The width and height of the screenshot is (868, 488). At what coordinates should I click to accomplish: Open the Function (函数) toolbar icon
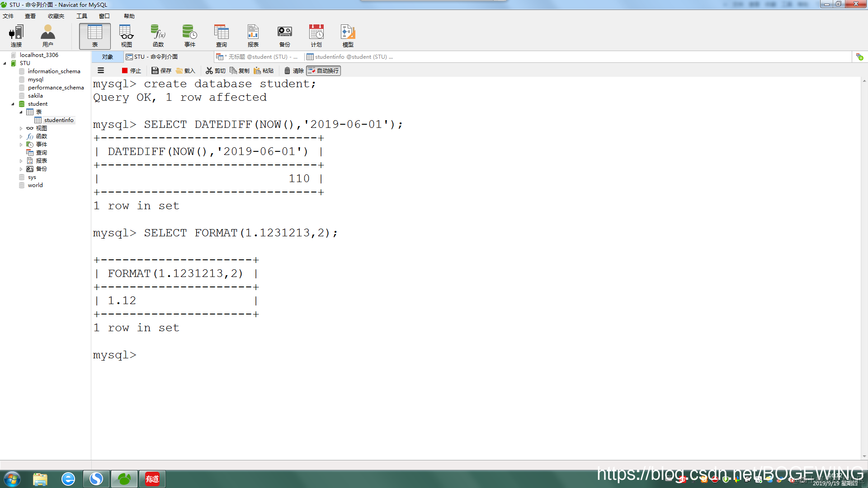point(158,36)
